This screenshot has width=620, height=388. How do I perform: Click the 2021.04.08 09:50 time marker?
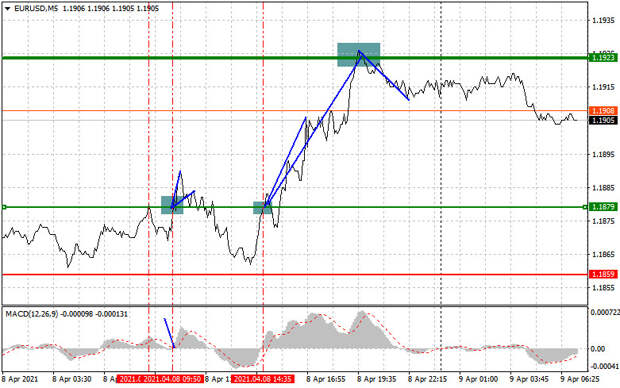(172, 379)
